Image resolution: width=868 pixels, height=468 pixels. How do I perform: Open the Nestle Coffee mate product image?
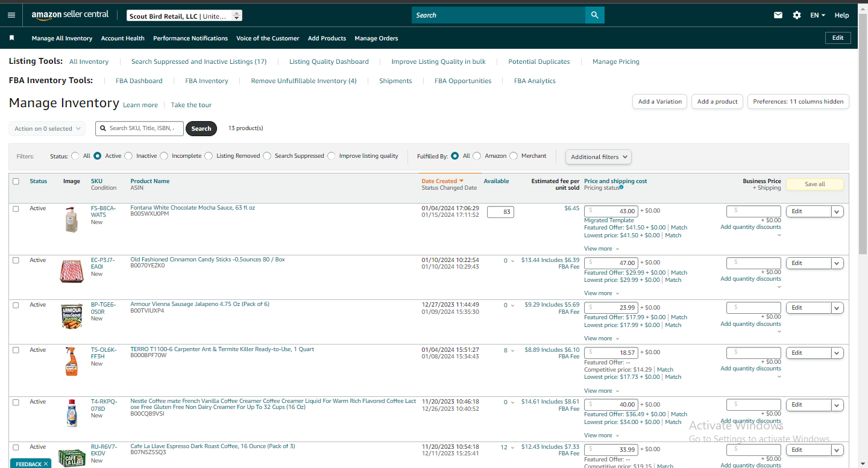72,413
